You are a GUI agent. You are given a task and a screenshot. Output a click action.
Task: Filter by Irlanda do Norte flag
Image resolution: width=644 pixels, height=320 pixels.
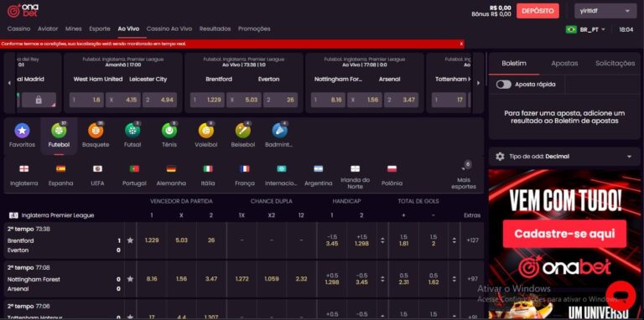(x=355, y=168)
